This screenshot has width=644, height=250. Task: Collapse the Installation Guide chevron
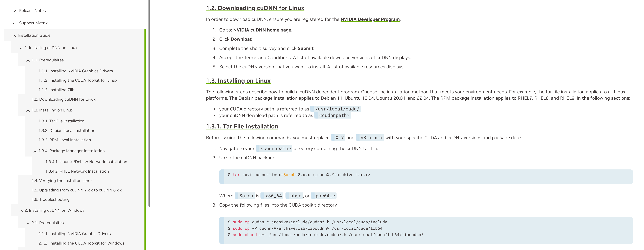pos(14,36)
